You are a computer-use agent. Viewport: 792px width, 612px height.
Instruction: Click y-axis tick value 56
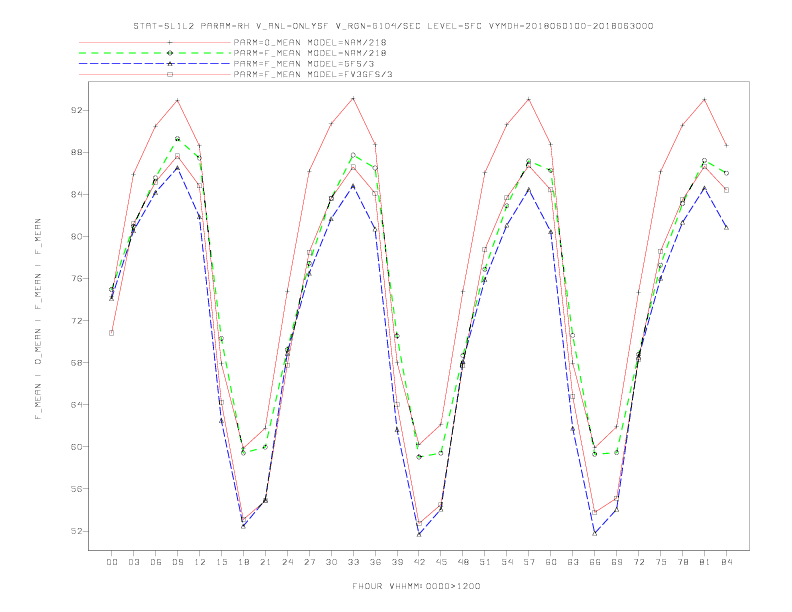click(77, 489)
